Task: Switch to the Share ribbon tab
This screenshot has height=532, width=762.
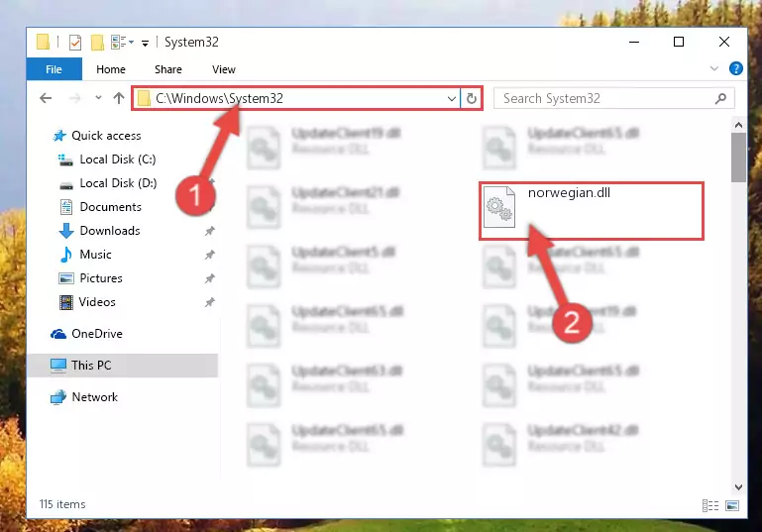Action: (x=168, y=69)
